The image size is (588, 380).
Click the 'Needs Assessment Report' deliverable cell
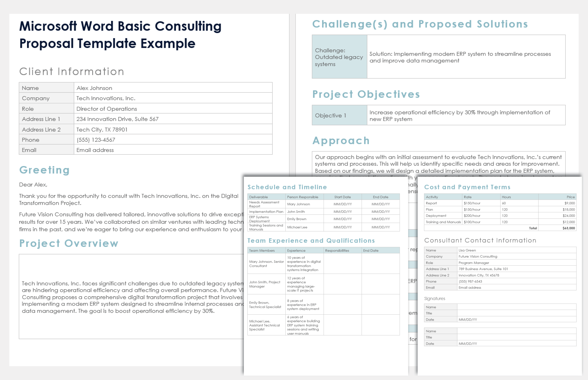coord(267,204)
